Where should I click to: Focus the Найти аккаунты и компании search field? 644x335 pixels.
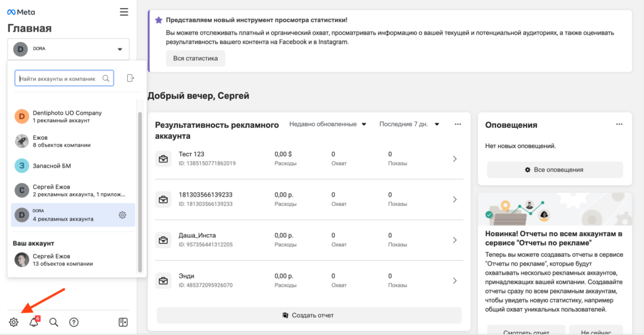pyautogui.click(x=58, y=79)
